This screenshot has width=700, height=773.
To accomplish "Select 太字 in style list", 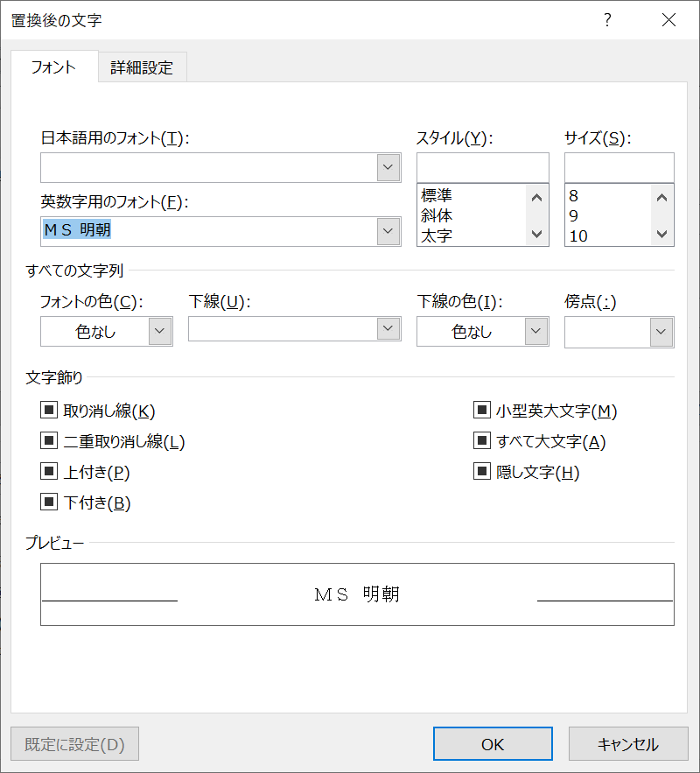I will (437, 235).
